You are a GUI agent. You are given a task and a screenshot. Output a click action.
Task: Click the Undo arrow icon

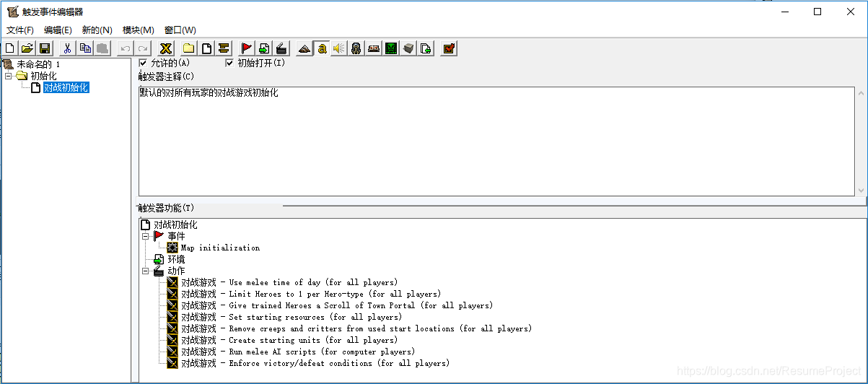tap(126, 48)
